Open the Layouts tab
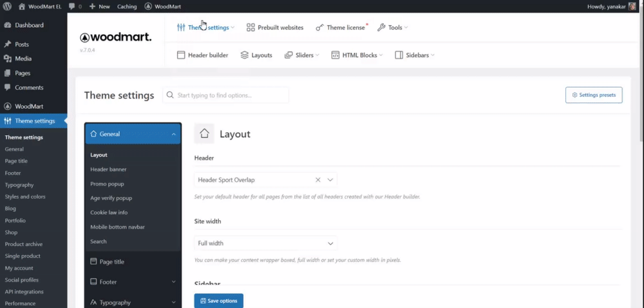 pos(256,55)
